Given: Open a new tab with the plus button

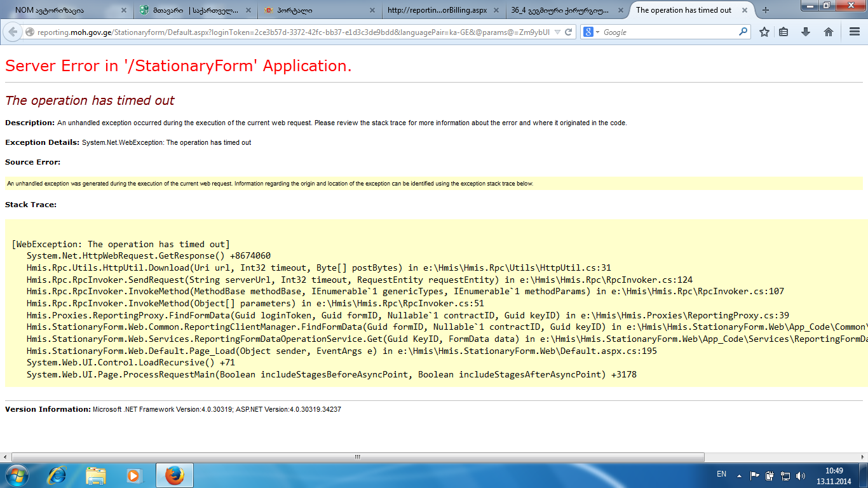Looking at the screenshot, I should pyautogui.click(x=766, y=10).
